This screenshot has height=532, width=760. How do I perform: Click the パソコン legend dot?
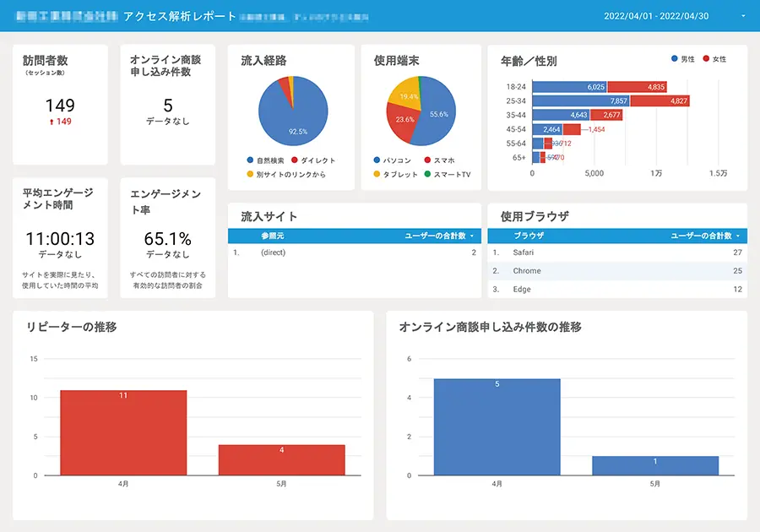pyautogui.click(x=377, y=160)
